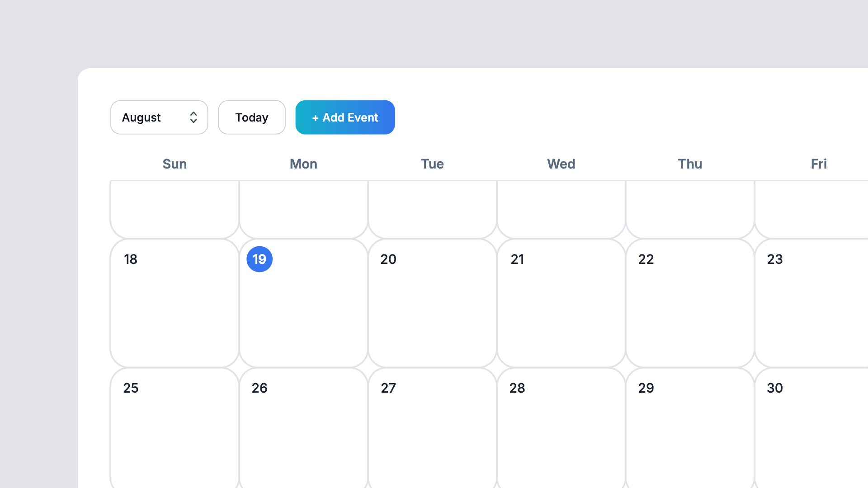
Task: Click the Mon column header
Action: tap(303, 164)
